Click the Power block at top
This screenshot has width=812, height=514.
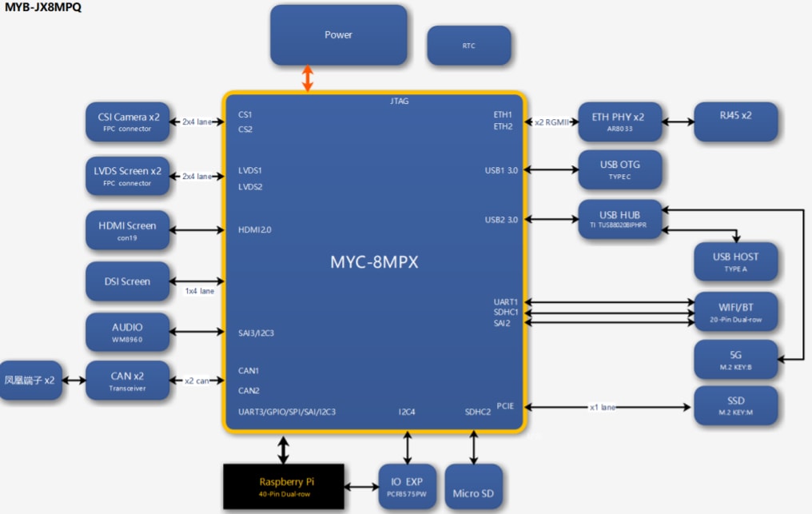click(338, 35)
